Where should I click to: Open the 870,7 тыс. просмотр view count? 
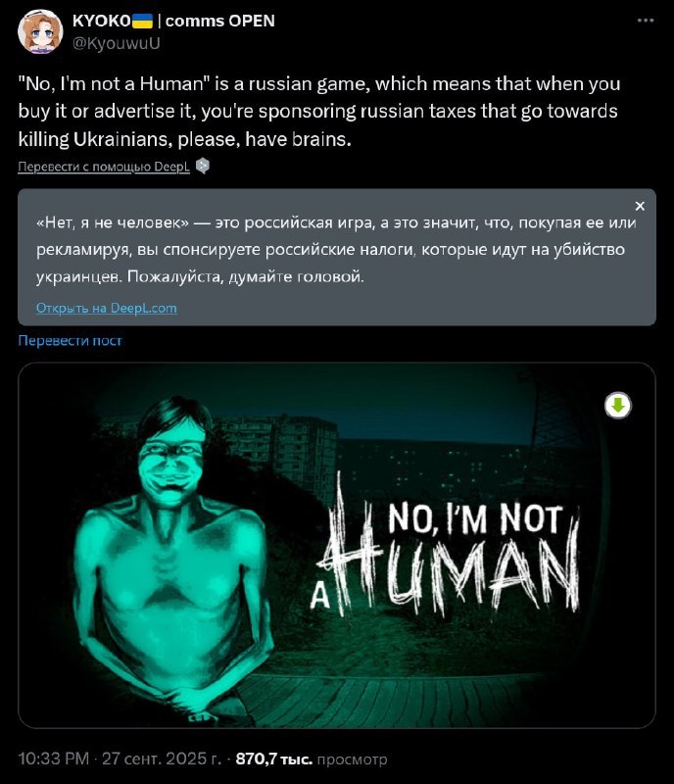click(x=311, y=759)
